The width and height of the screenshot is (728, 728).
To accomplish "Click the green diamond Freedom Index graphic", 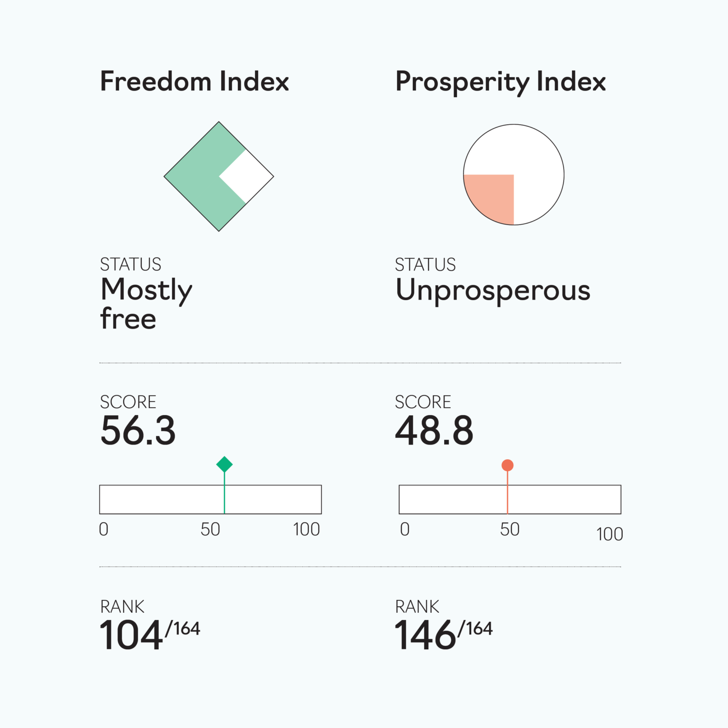I will pyautogui.click(x=199, y=176).
